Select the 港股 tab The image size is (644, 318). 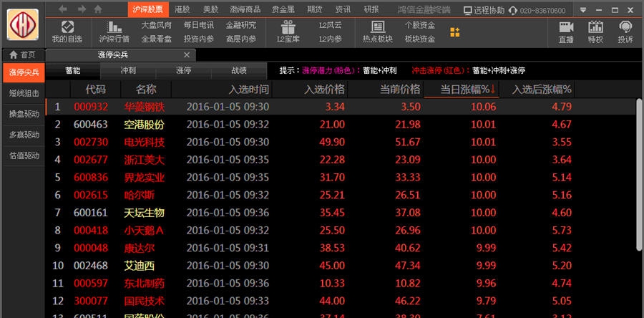(x=182, y=9)
